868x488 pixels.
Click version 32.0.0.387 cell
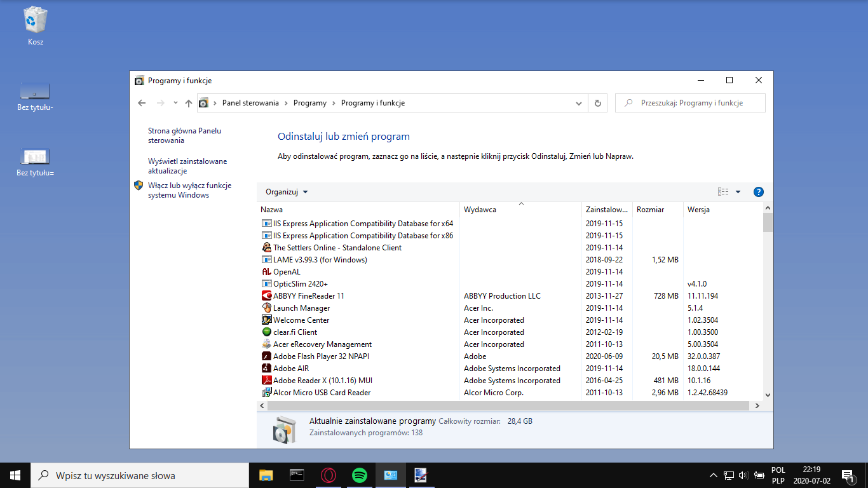click(703, 356)
